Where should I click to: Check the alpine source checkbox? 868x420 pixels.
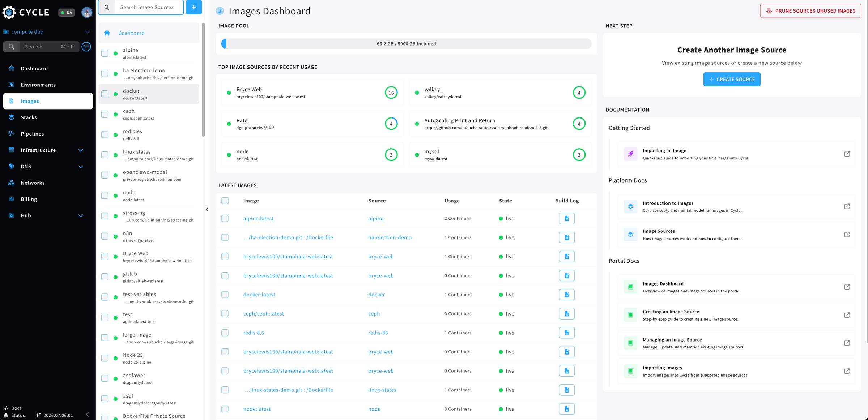pos(105,53)
